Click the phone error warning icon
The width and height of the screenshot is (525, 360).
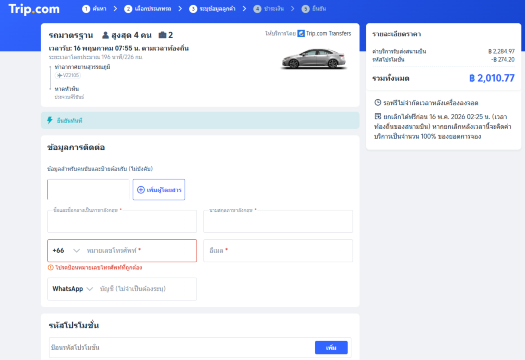click(51, 267)
